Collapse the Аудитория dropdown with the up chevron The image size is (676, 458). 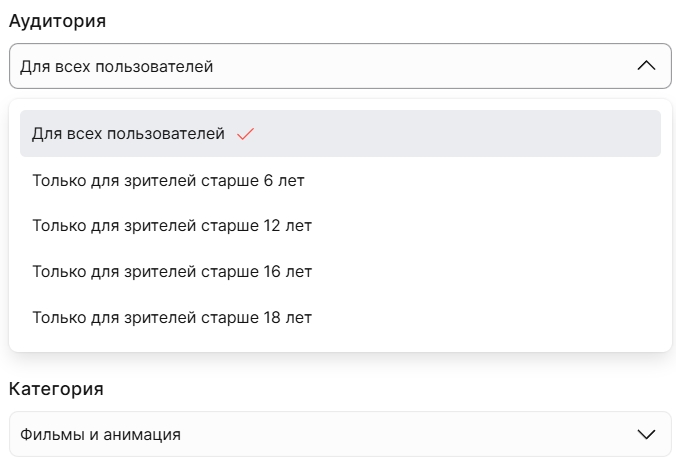646,66
